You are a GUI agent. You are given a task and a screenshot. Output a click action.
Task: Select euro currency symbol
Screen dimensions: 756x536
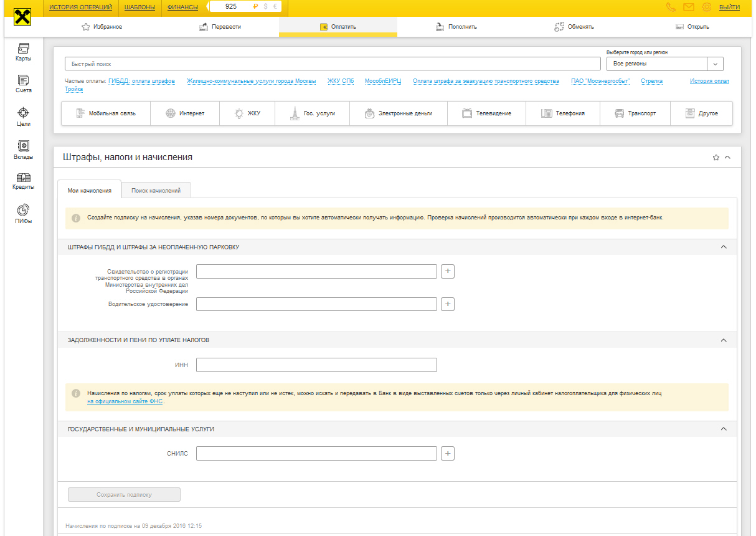(275, 7)
